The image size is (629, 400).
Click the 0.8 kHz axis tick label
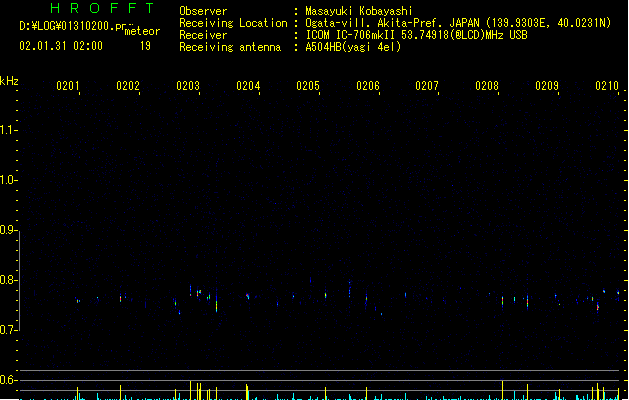(7, 280)
